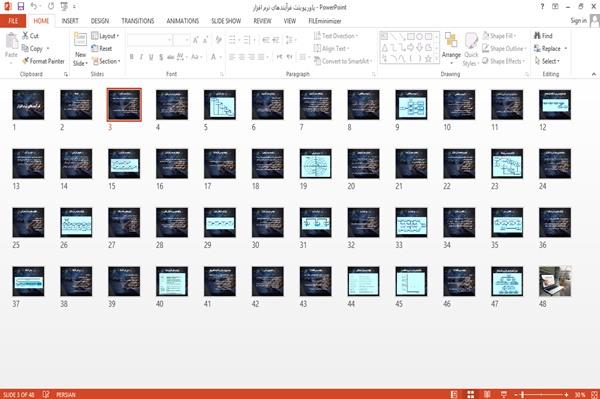Image resolution: width=600 pixels, height=399 pixels.
Task: Open the FILE tab
Action: click(x=13, y=21)
